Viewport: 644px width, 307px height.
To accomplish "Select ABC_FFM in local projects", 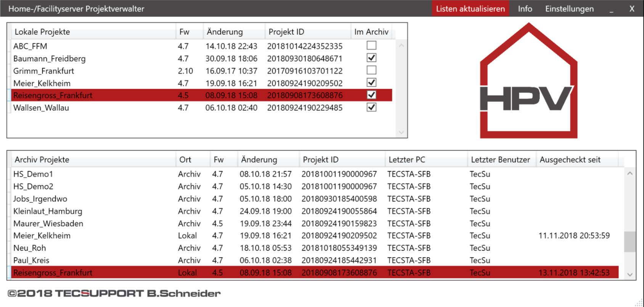I will point(31,46).
